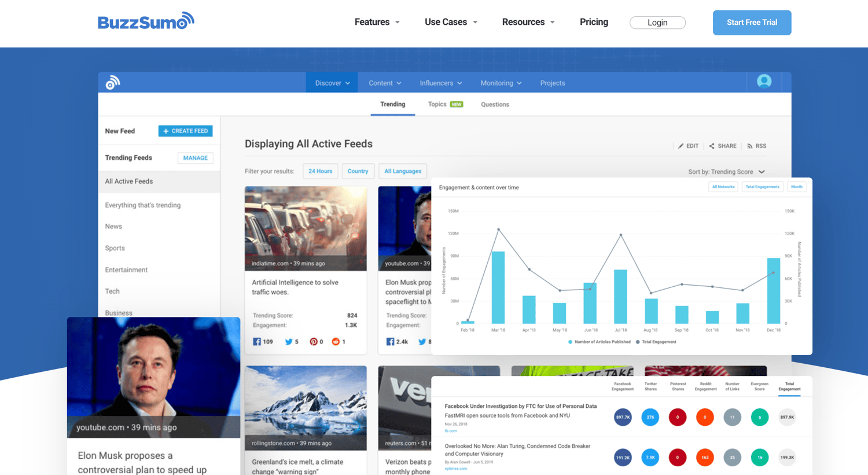
Task: Open the Questions tab
Action: click(x=495, y=104)
